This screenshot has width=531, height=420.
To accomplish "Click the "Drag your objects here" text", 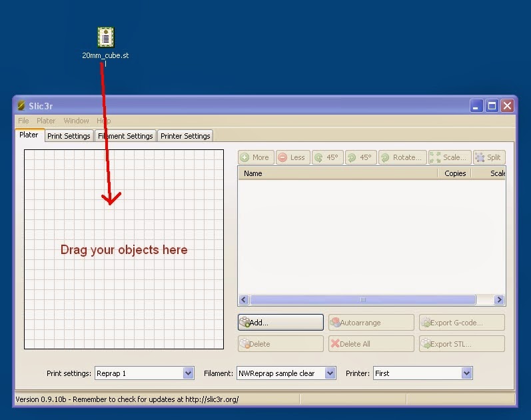I will [x=124, y=250].
